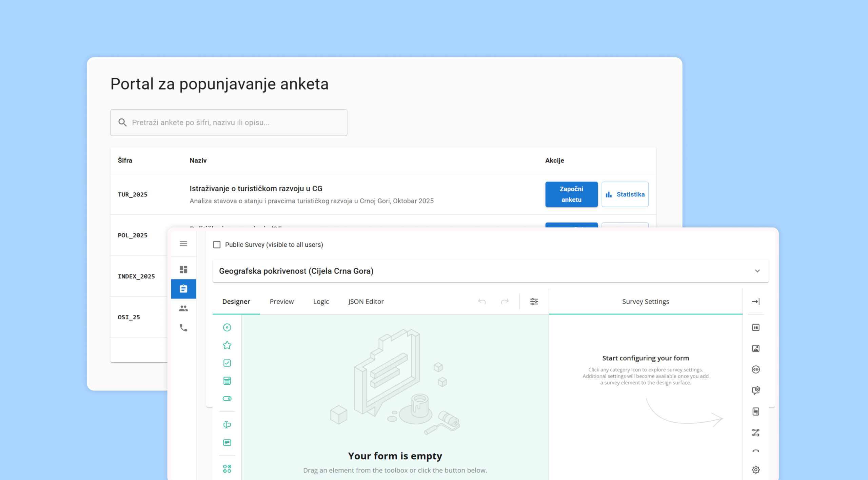868x480 pixels.
Task: Collapse the Survey Settings side panel arrow
Action: click(x=756, y=302)
